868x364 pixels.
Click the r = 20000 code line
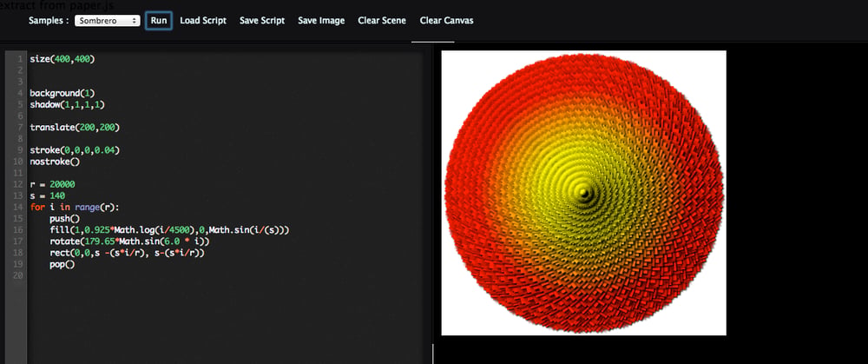coord(53,184)
